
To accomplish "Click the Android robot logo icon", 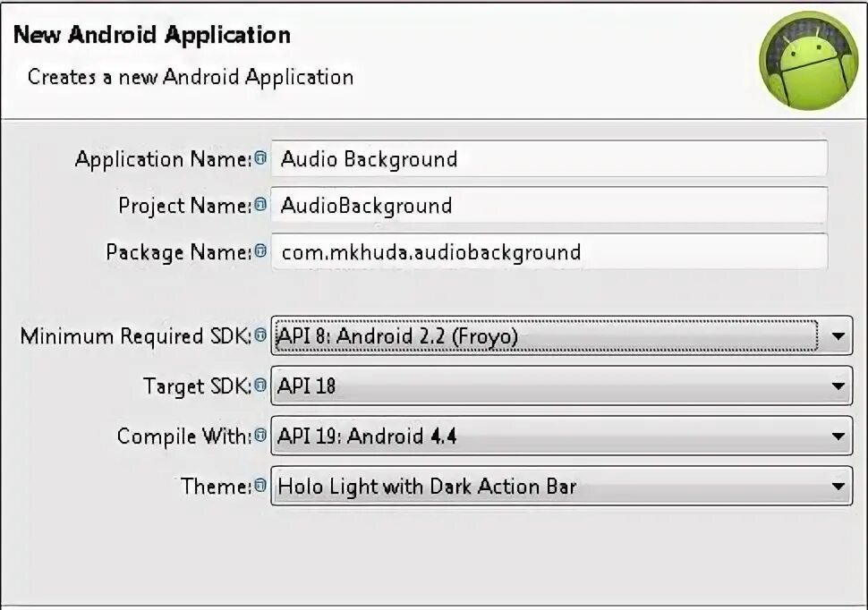I will pos(808,60).
